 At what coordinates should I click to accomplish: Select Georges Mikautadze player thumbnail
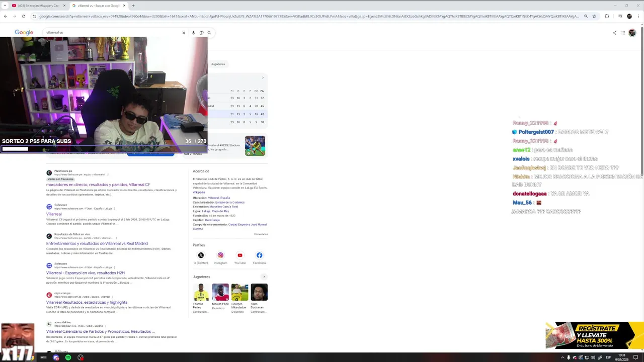coord(239,292)
